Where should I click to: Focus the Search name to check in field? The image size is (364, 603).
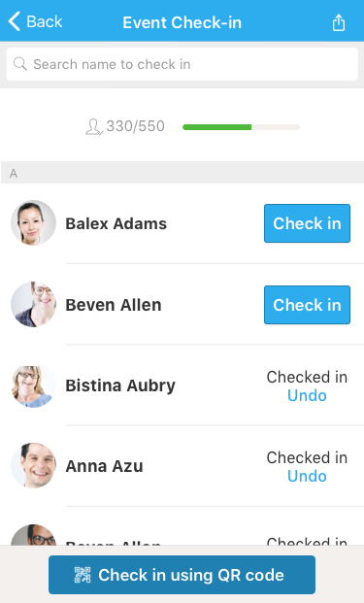182,64
